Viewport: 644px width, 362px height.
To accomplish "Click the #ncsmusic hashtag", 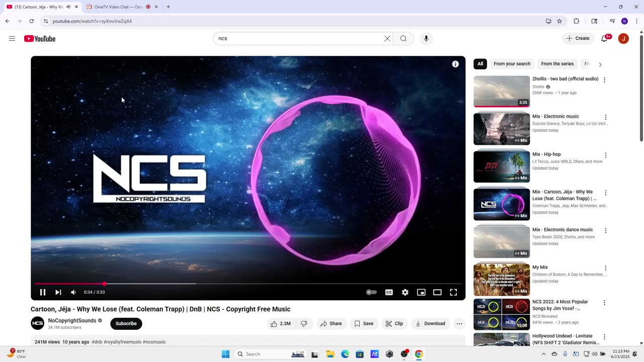I will click(x=154, y=342).
